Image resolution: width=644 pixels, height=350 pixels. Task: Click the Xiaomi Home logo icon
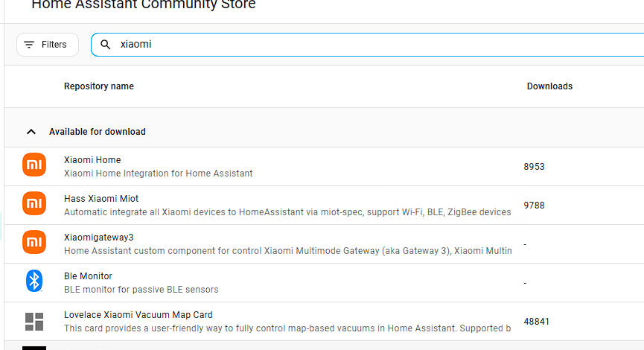(34, 165)
